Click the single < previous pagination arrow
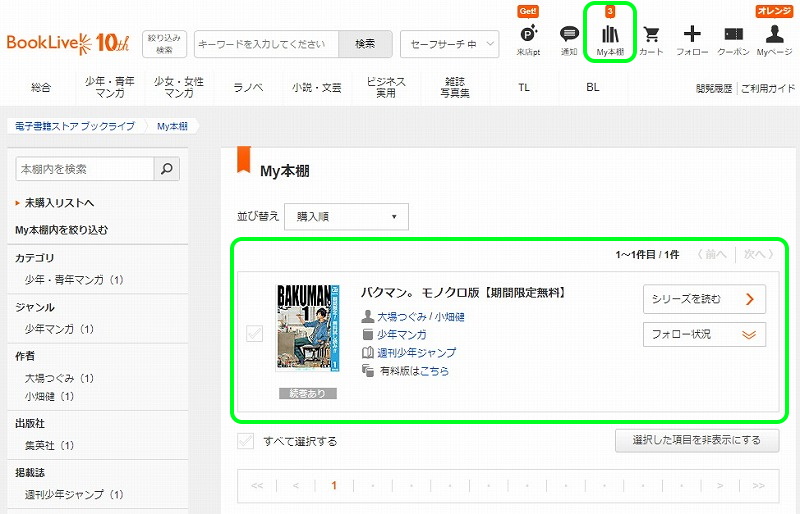Image resolution: width=800 pixels, height=514 pixels. [296, 485]
